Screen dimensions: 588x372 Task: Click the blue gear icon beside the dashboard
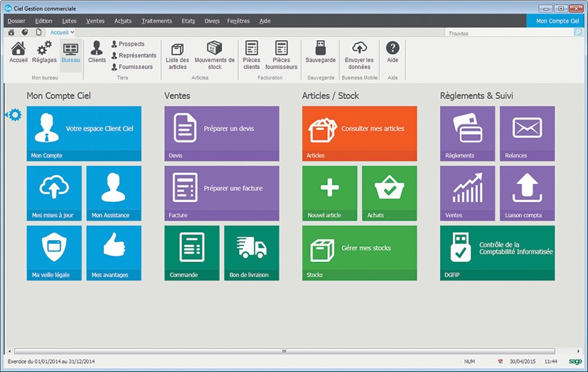click(x=13, y=114)
